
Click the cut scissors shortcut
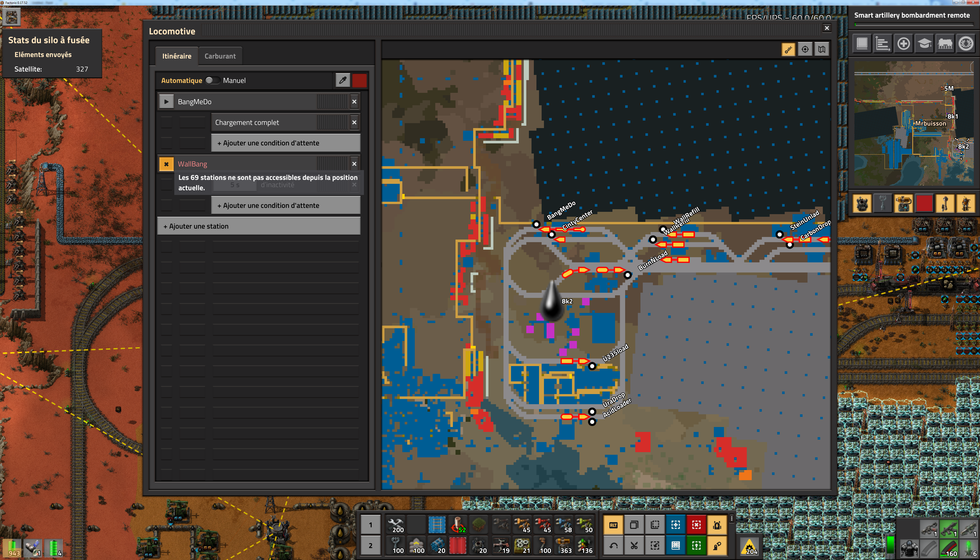tap(634, 545)
